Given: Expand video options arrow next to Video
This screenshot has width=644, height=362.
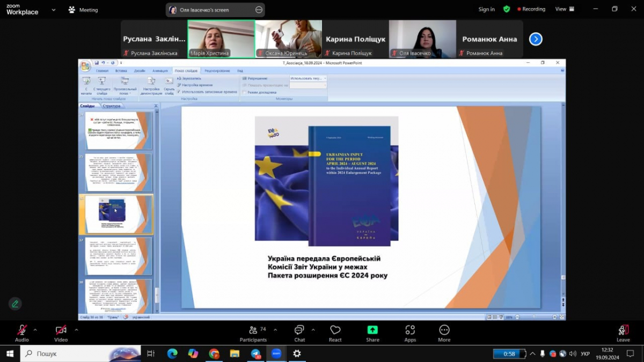Looking at the screenshot, I should pyautogui.click(x=76, y=330).
